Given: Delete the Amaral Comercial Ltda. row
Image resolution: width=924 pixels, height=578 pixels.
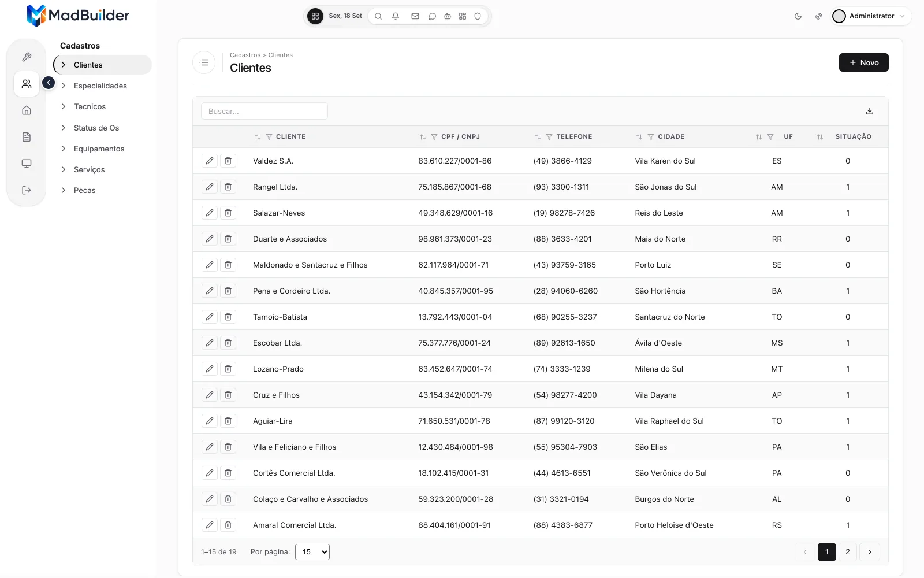Looking at the screenshot, I should point(228,525).
